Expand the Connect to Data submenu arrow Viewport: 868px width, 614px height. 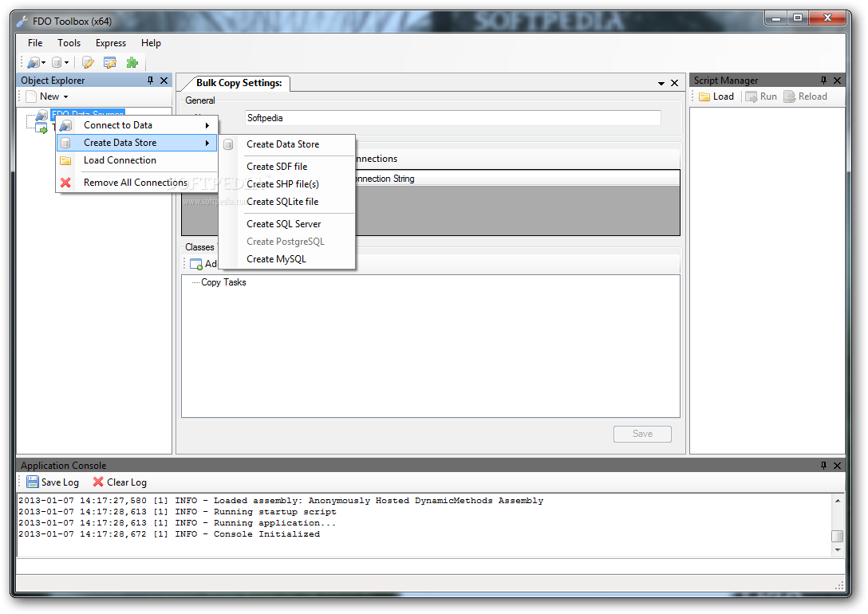[x=207, y=125]
